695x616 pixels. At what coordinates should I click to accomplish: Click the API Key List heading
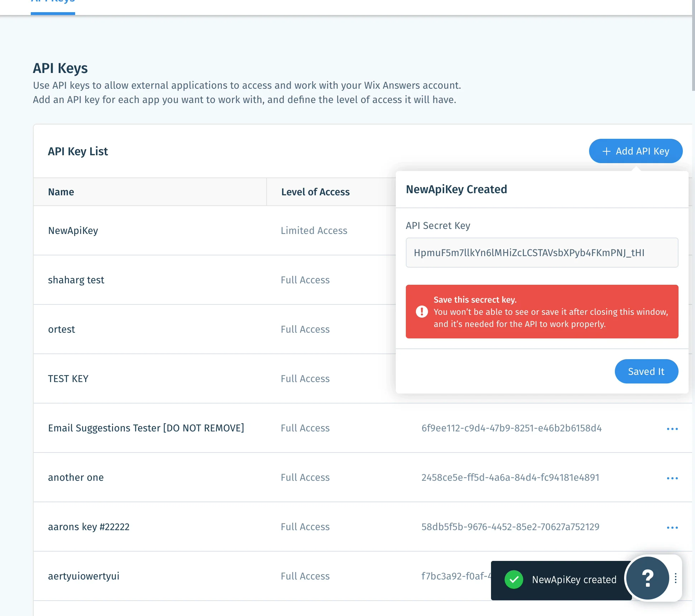[x=78, y=151]
